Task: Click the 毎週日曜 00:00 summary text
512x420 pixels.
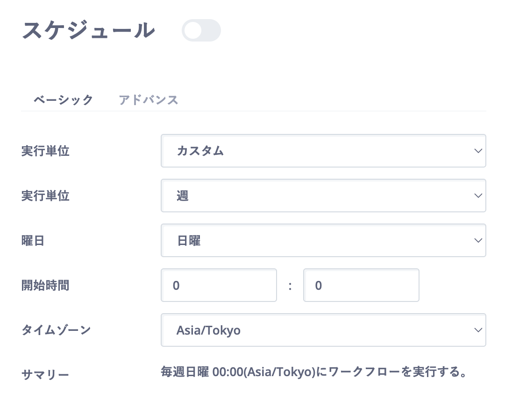Action: [314, 372]
